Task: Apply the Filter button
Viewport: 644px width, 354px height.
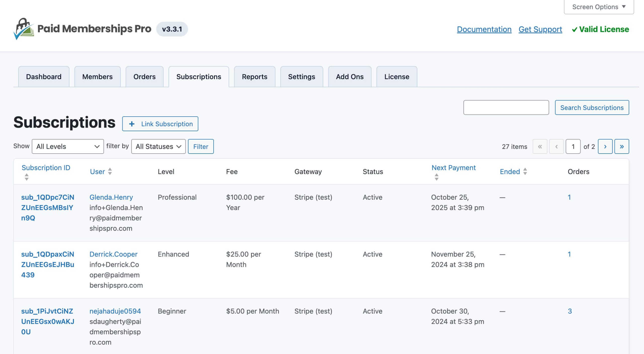Action: tap(201, 146)
